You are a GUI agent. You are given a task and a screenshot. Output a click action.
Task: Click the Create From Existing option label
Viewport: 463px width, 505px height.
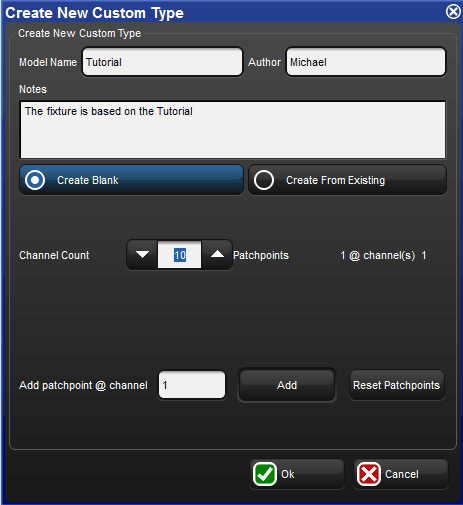pos(335,180)
